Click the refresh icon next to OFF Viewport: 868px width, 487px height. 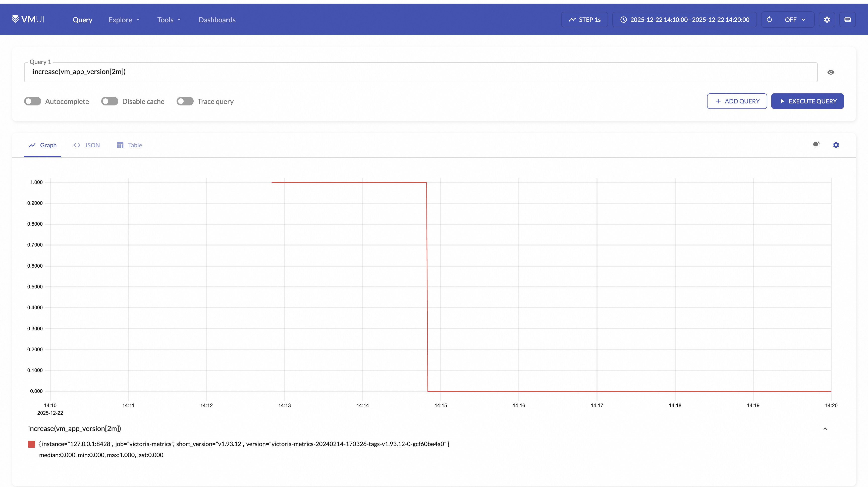click(x=769, y=20)
